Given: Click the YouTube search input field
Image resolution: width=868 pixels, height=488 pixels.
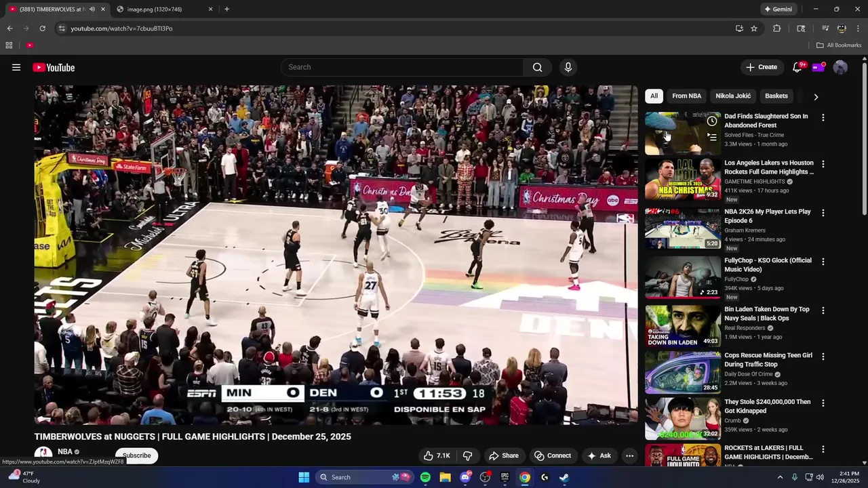Looking at the screenshot, I should coord(402,67).
